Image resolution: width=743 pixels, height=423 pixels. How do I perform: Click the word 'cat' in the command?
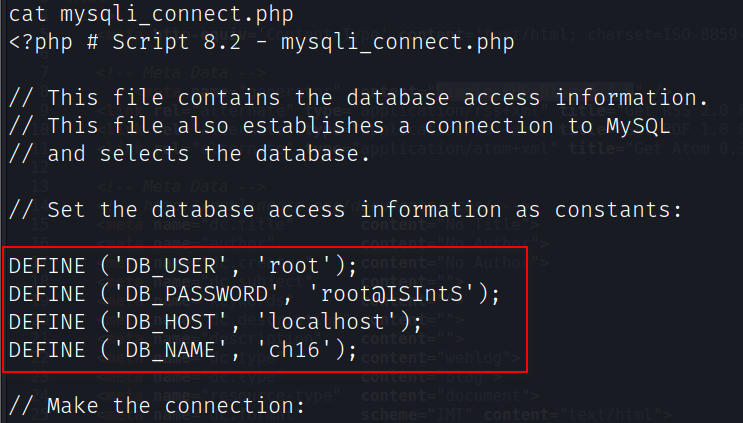(x=29, y=16)
